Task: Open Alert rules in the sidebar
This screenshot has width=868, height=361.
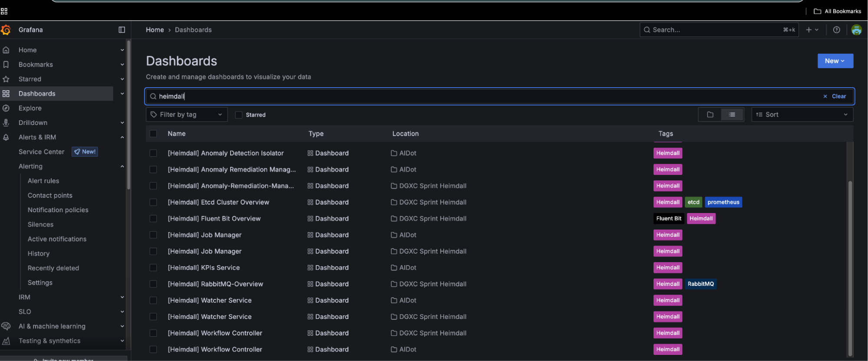Action: (43, 181)
